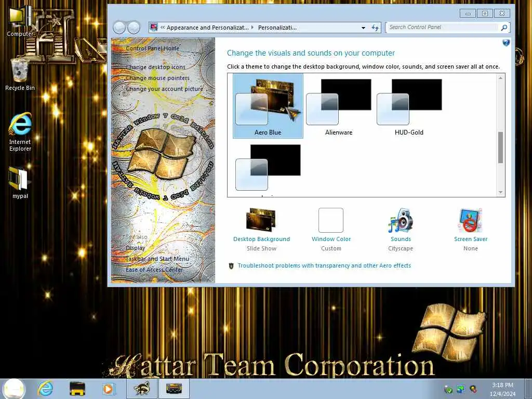Click the theme list scroll down arrow

[500, 192]
